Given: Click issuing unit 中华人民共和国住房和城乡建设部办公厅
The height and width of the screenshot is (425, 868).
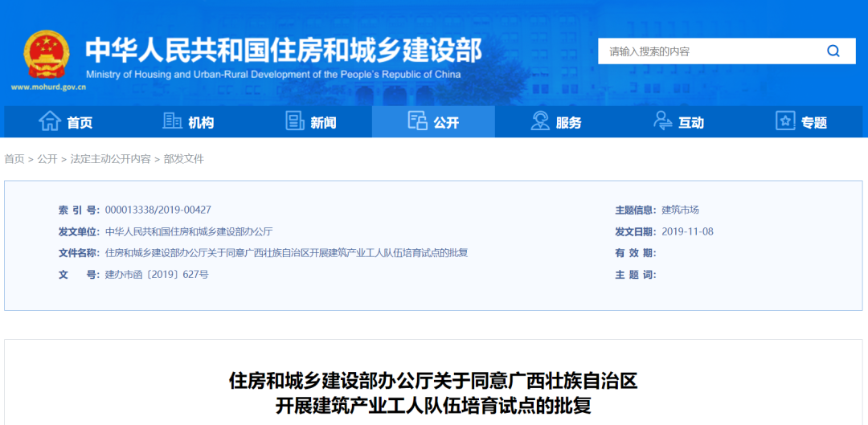Looking at the screenshot, I should tap(189, 232).
